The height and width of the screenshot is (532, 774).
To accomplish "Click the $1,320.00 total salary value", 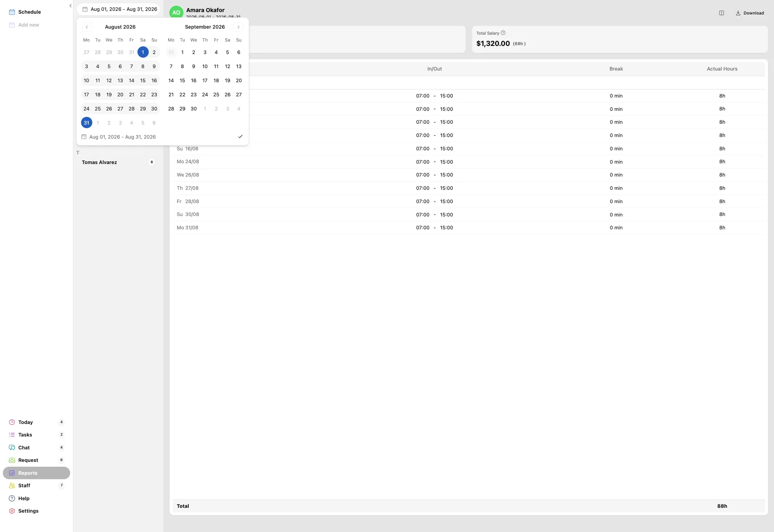I will click(x=493, y=44).
